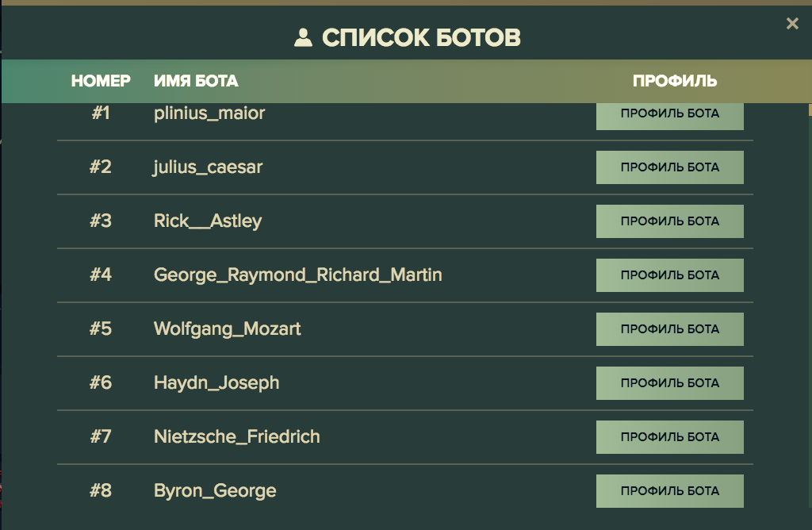
Task: Select the Nietzsche_Friedrich name text
Action: click(236, 436)
